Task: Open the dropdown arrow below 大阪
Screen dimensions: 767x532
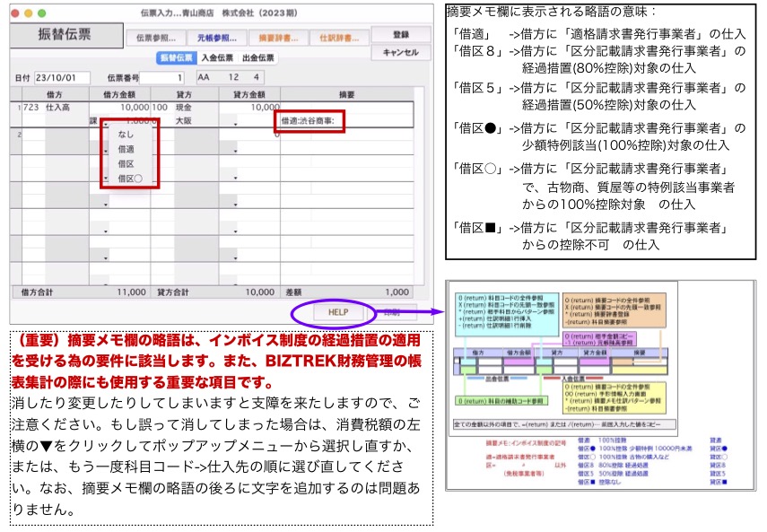Action: point(235,124)
